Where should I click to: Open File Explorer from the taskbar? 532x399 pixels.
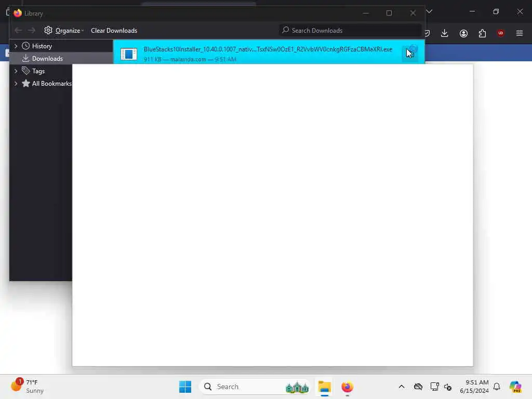pyautogui.click(x=324, y=387)
